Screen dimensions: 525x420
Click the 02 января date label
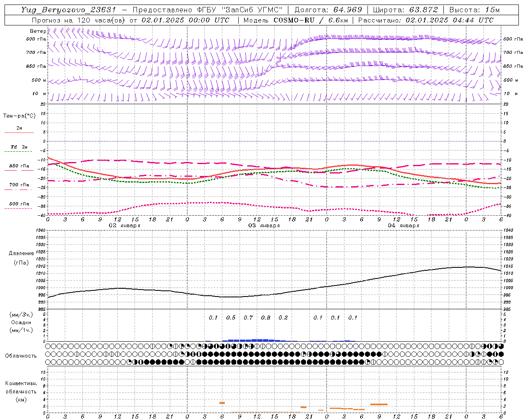pyautogui.click(x=124, y=226)
